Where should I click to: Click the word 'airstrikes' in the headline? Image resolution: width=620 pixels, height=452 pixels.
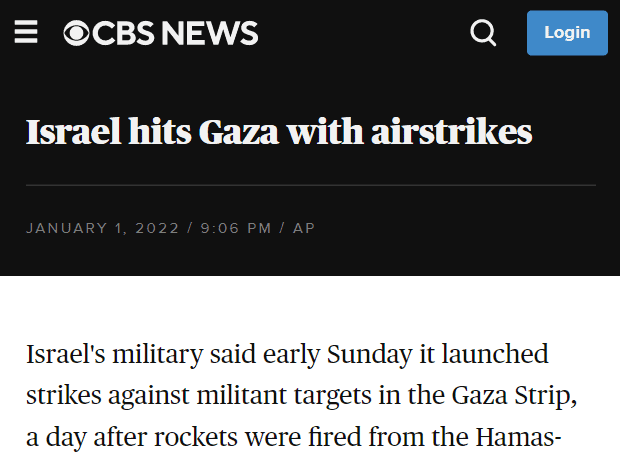tap(452, 131)
